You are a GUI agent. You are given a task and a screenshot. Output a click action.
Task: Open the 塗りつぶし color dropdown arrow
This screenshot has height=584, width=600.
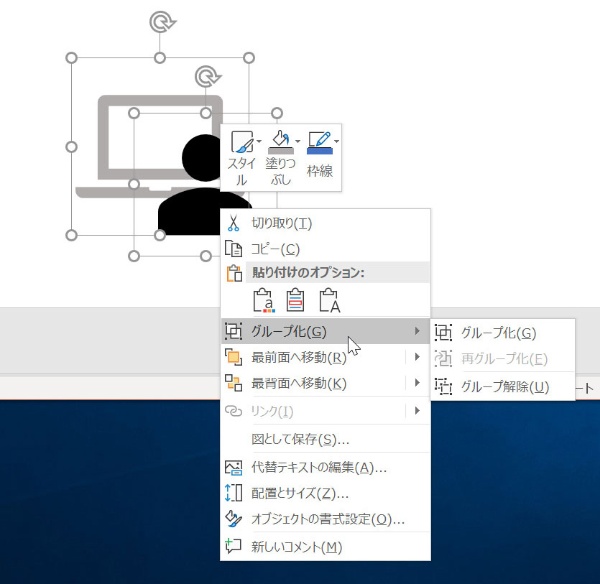click(x=297, y=141)
